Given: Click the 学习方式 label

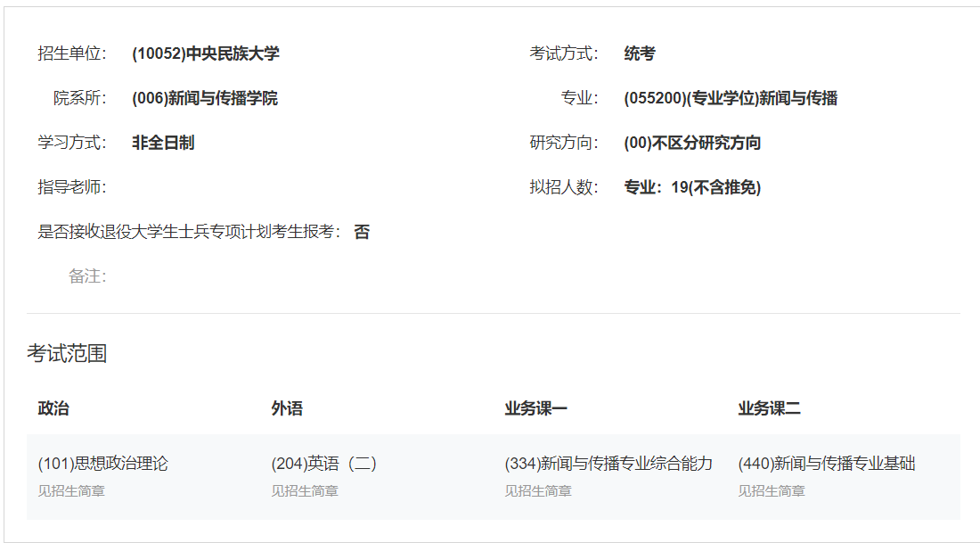Looking at the screenshot, I should coord(72,143).
